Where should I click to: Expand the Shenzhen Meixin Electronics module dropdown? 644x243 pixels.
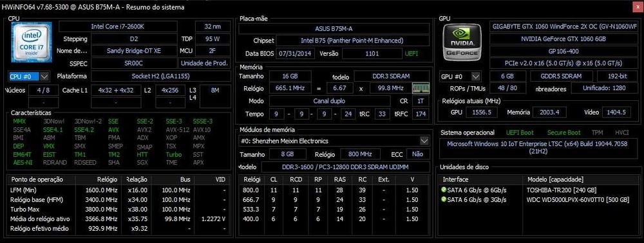click(x=424, y=141)
